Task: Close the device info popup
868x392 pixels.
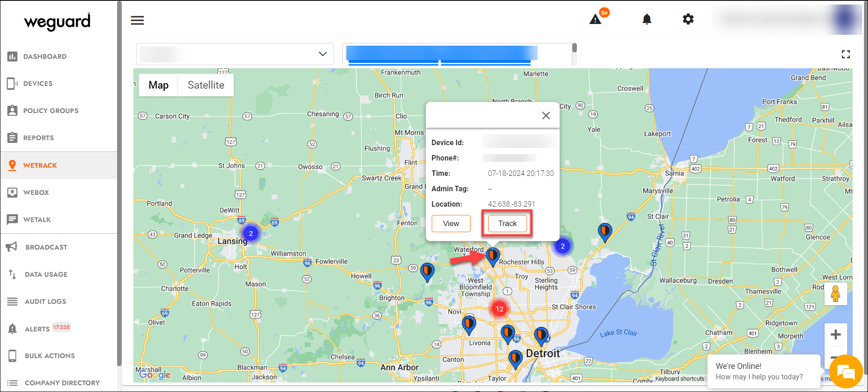Action: point(546,116)
